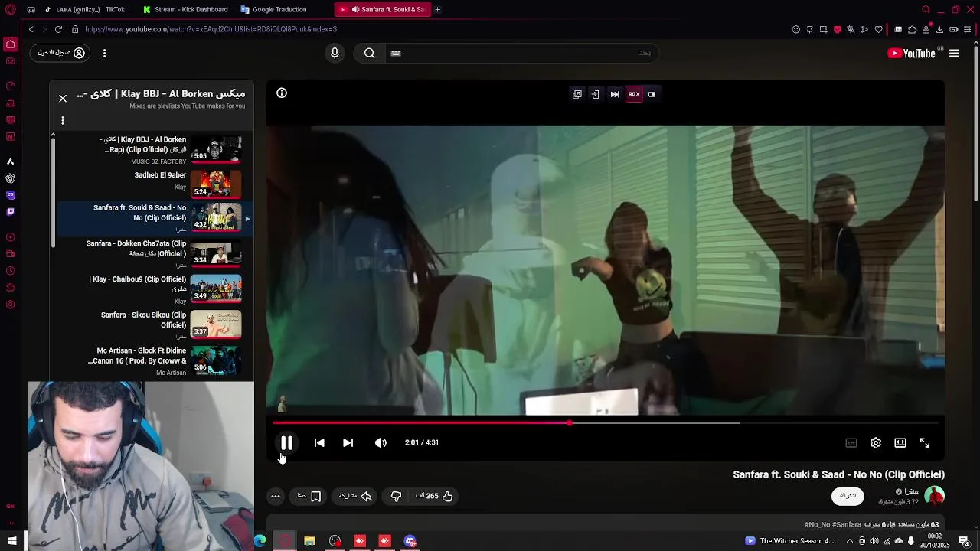Click the split view icon above player

652,94
